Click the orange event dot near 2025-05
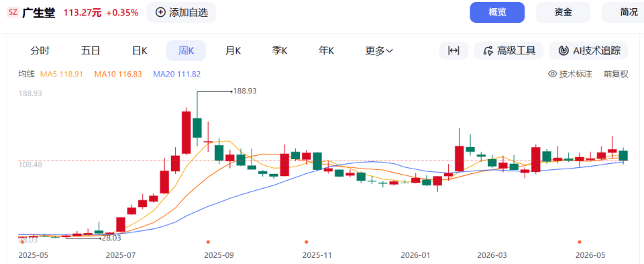 (22, 242)
